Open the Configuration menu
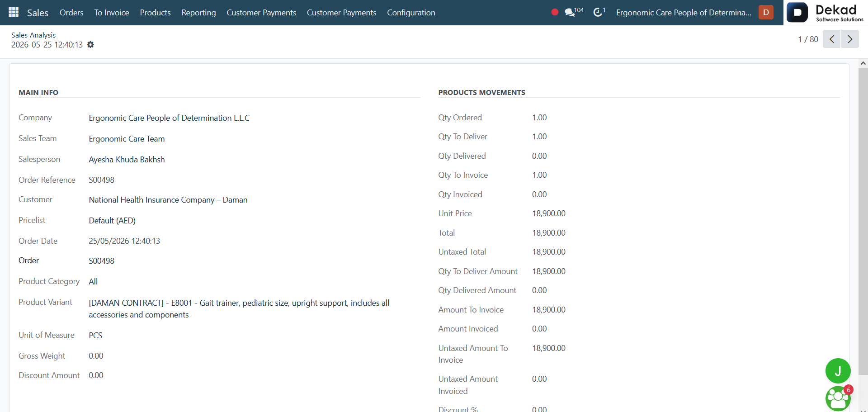Screen dimensions: 868x412 (x=411, y=13)
